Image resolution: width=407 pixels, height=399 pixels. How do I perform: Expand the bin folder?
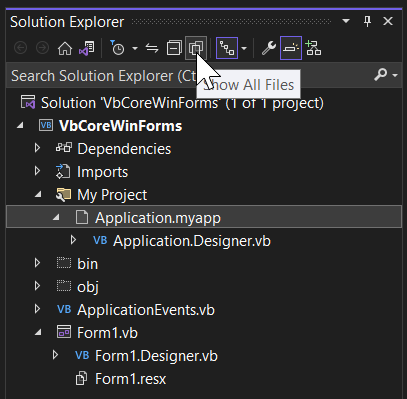point(37,263)
